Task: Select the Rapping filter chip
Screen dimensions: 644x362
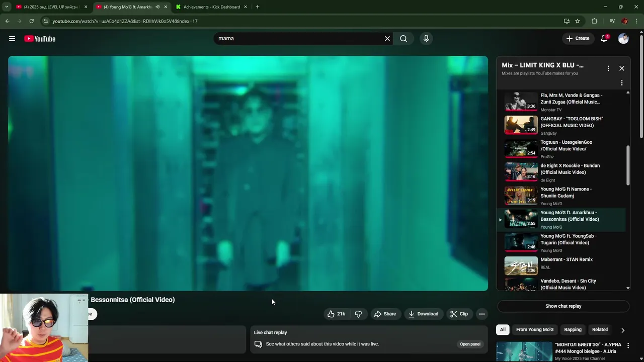Action: click(573, 330)
